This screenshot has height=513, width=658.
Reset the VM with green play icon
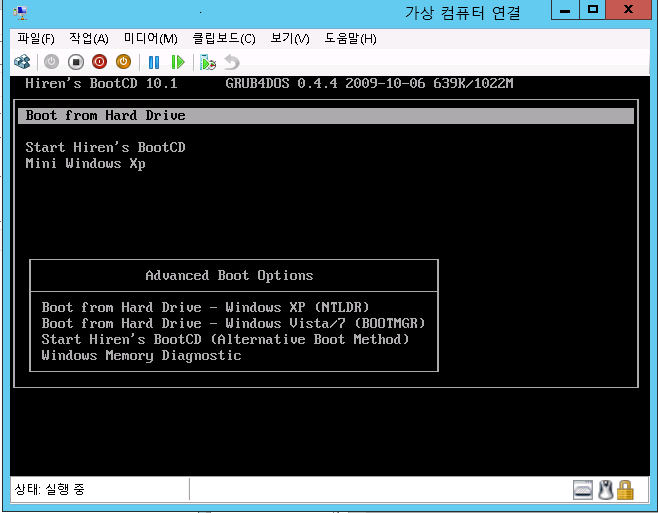(x=178, y=63)
